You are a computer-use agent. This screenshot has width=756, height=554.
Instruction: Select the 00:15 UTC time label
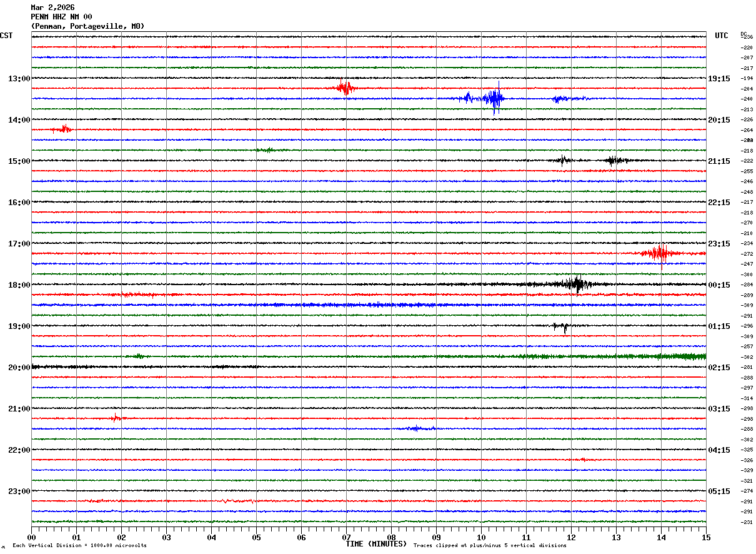[719, 285]
